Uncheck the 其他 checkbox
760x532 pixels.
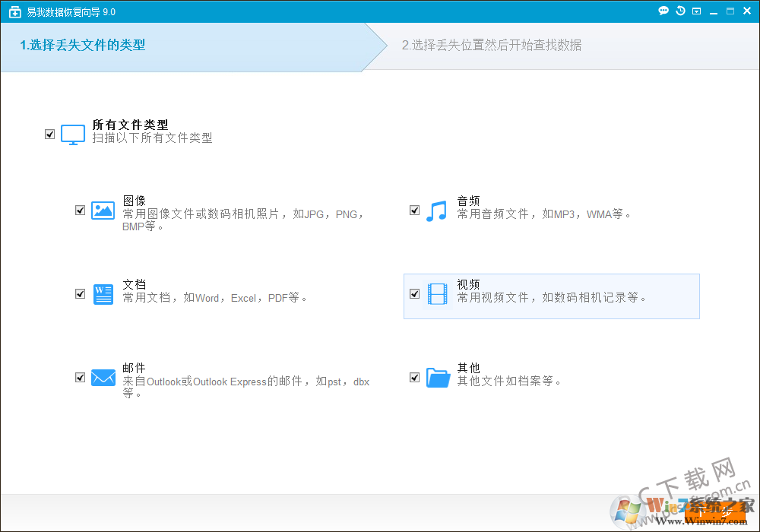click(415, 378)
